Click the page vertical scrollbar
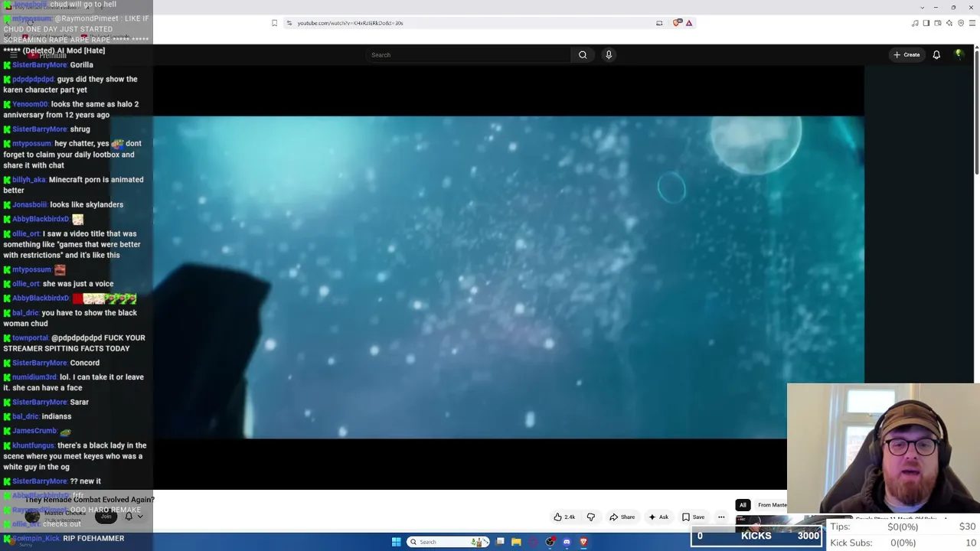Image resolution: width=980 pixels, height=551 pixels. click(976, 111)
